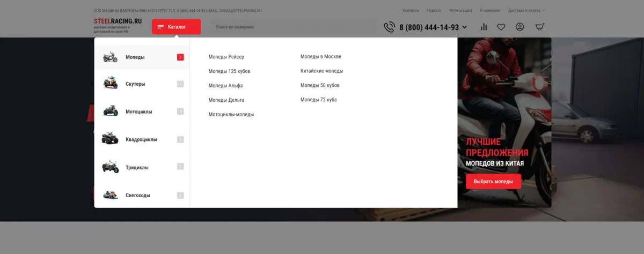Open the Мопеды в Москве link
This screenshot has width=644, height=254.
coord(321,56)
